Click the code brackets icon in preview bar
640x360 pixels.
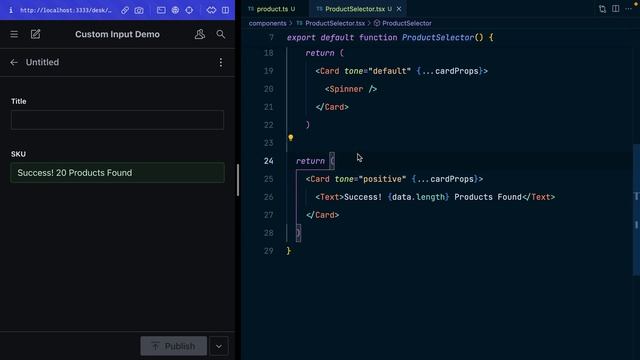(x=211, y=10)
